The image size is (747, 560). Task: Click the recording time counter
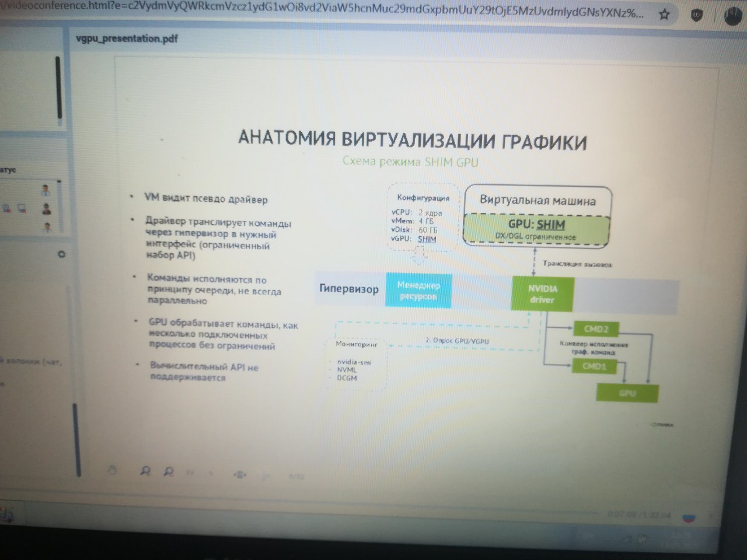(x=639, y=515)
